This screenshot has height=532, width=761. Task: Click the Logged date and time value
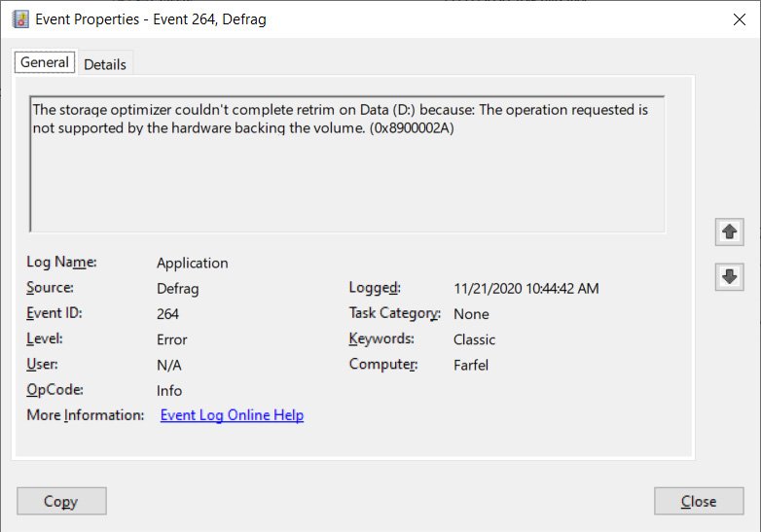pyautogui.click(x=526, y=288)
